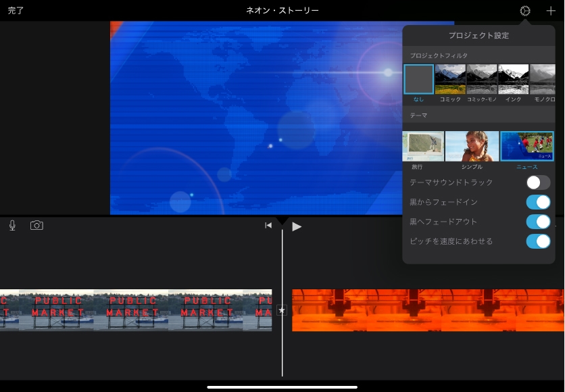
Task: Disable the 黒へフェードアウト switch
Action: 538,222
